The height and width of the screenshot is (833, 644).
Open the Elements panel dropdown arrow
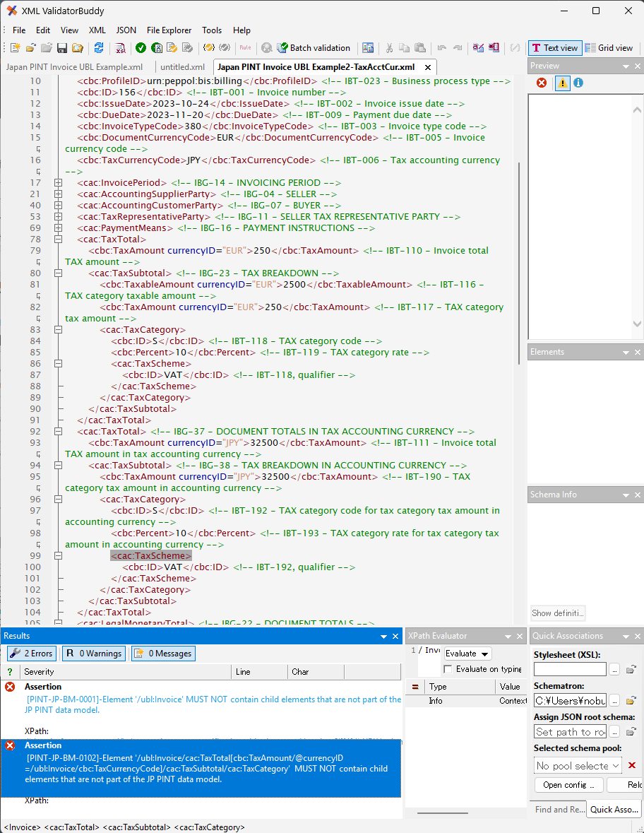point(626,353)
